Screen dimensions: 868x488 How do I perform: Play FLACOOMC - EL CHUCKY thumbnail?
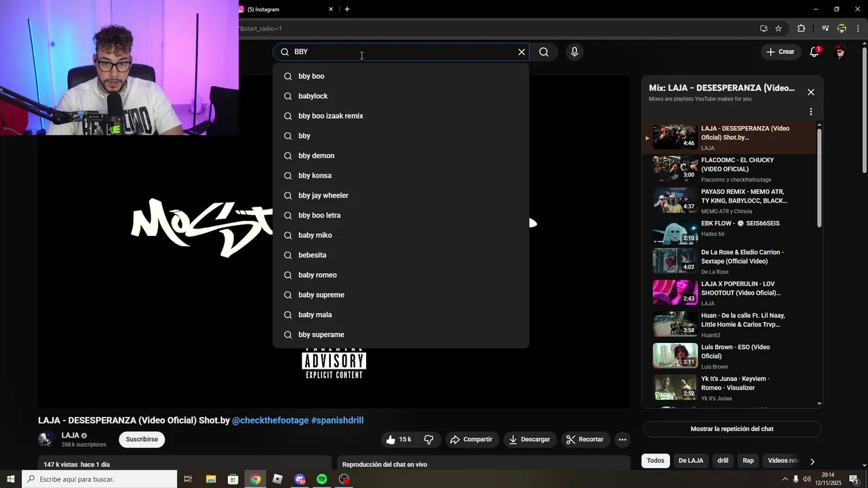click(x=675, y=169)
